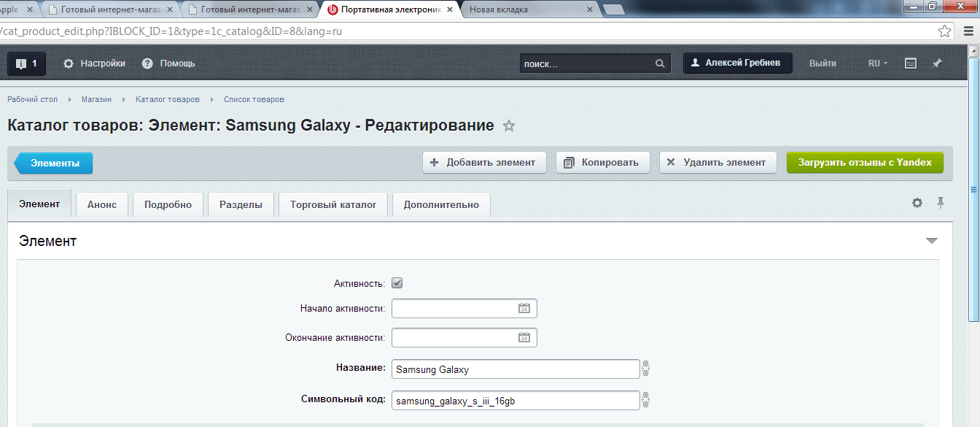Viewport: 980px width, 427px height.
Task: Open the Алексей Гребнев user profile
Action: [x=738, y=63]
